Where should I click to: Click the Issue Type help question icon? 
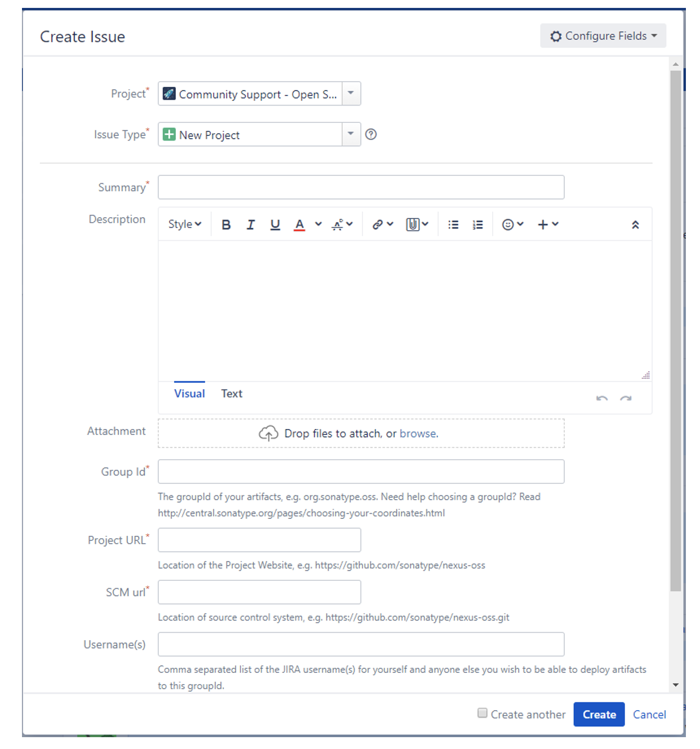click(371, 134)
